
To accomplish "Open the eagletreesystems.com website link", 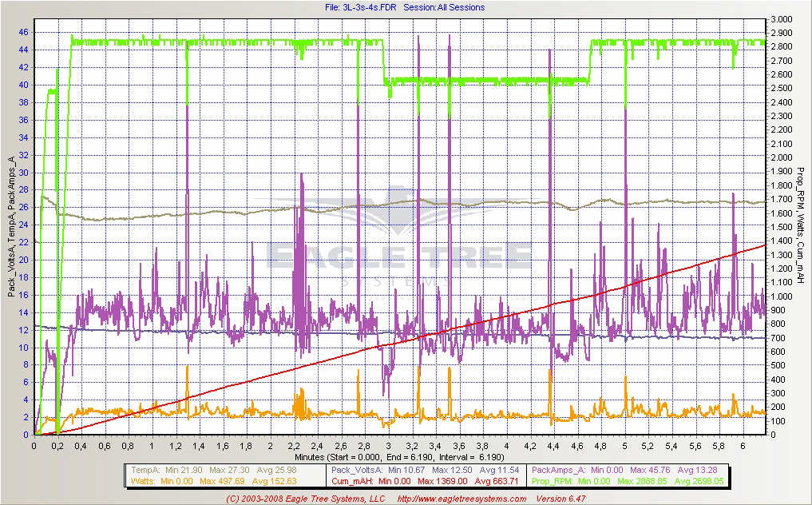I will click(460, 499).
